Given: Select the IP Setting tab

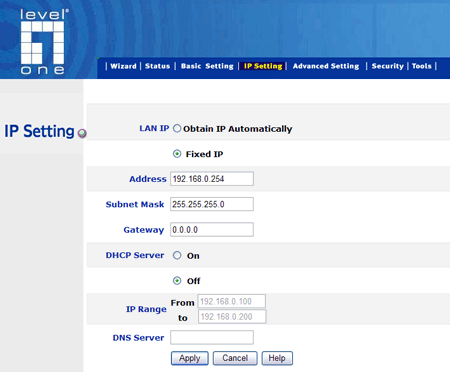Looking at the screenshot, I should pyautogui.click(x=263, y=66).
